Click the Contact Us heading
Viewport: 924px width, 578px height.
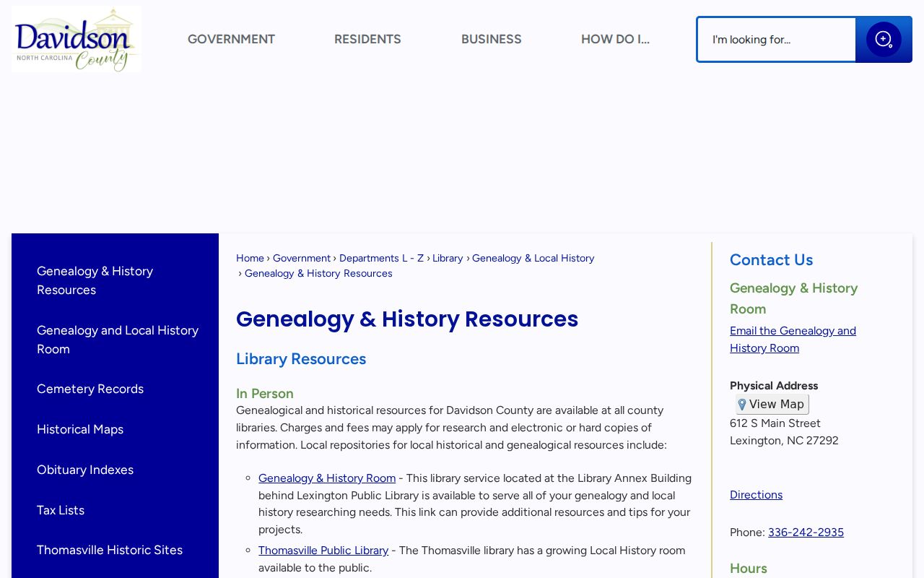click(x=771, y=260)
